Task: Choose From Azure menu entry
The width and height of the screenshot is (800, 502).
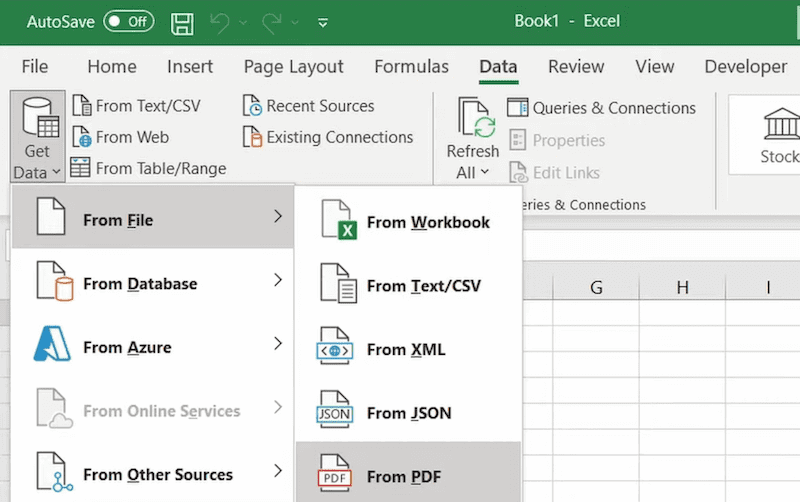Action: point(153,344)
